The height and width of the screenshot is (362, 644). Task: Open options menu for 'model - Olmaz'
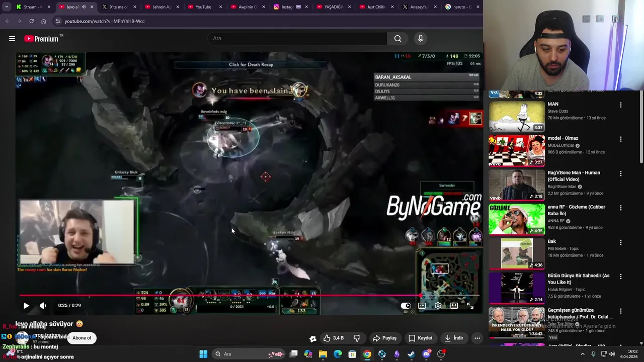[620, 139]
